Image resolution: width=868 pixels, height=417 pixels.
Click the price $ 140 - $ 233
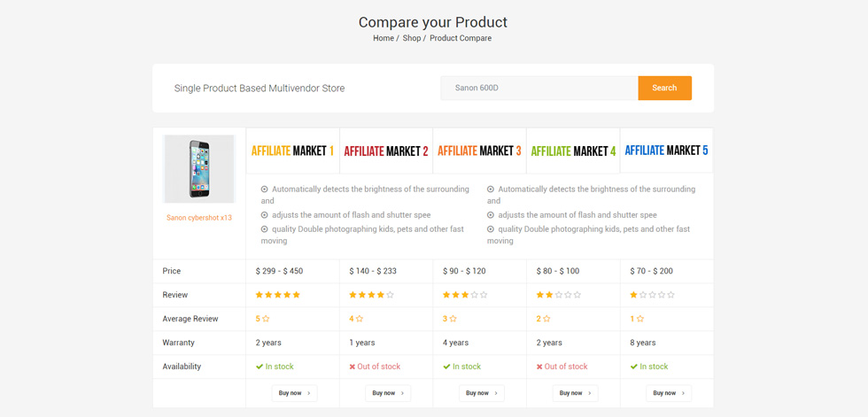click(373, 271)
